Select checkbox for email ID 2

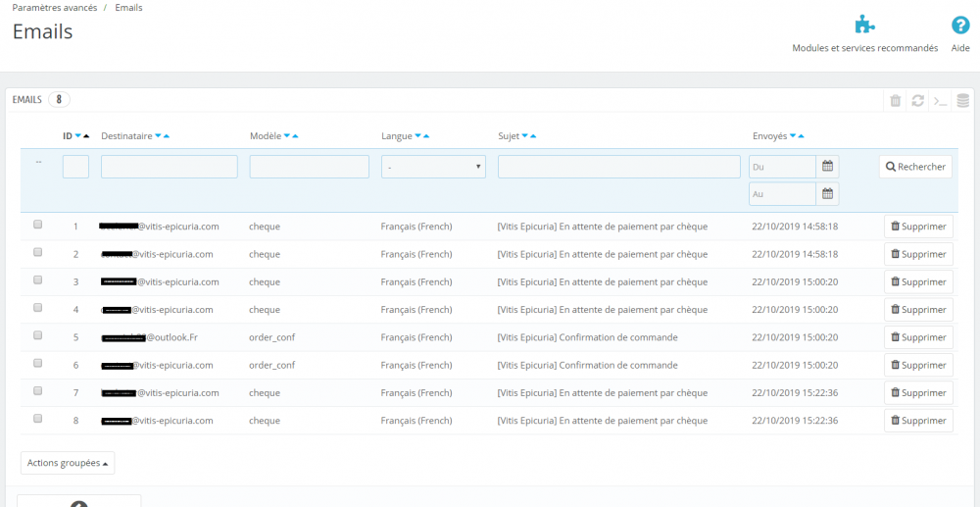click(x=37, y=252)
